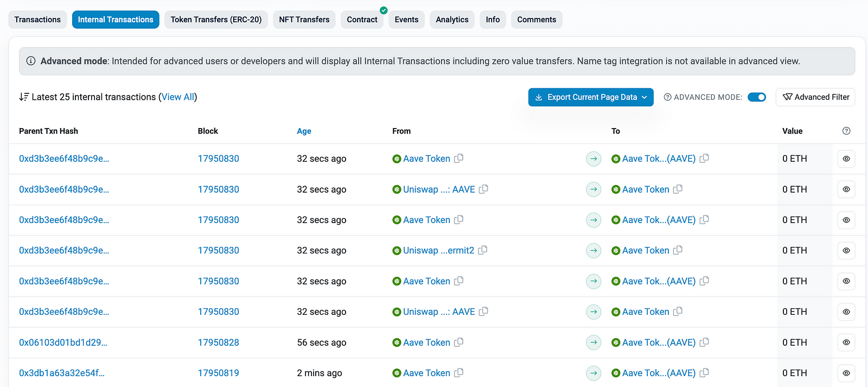868x387 pixels.
Task: Click the sort icon before Latest 25 internal transactions
Action: (24, 97)
